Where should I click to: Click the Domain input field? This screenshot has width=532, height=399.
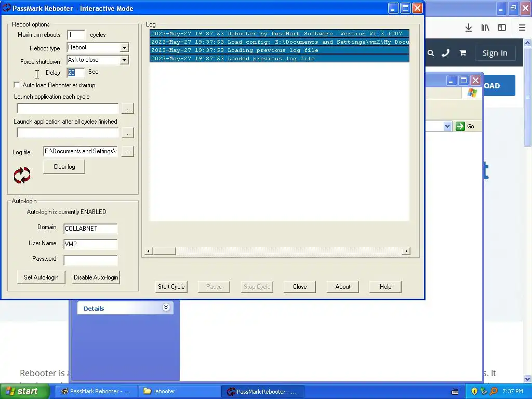click(90, 229)
